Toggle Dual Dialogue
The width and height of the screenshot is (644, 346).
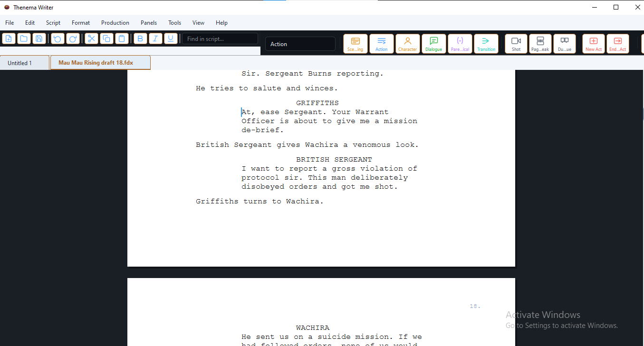565,44
